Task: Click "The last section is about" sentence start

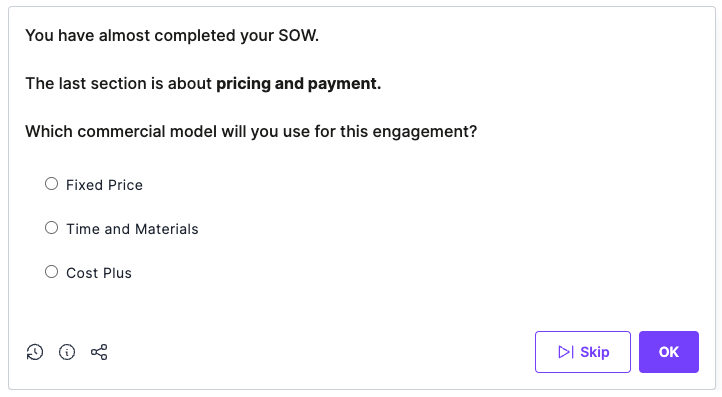Action: tap(118, 84)
